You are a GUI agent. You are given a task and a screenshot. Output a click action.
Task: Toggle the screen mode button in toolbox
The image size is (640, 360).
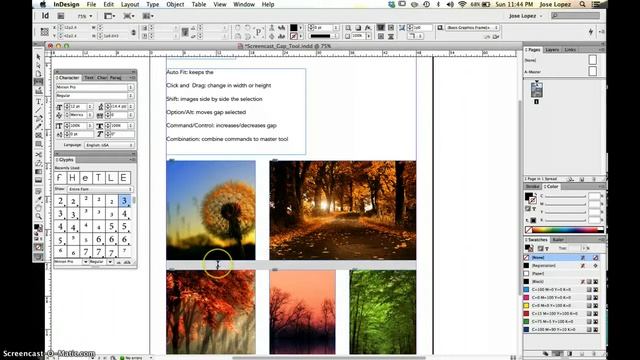pyautogui.click(x=38, y=257)
